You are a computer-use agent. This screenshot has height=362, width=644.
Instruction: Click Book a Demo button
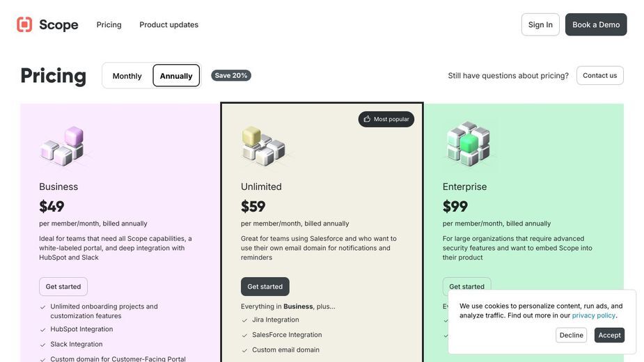tap(596, 24)
